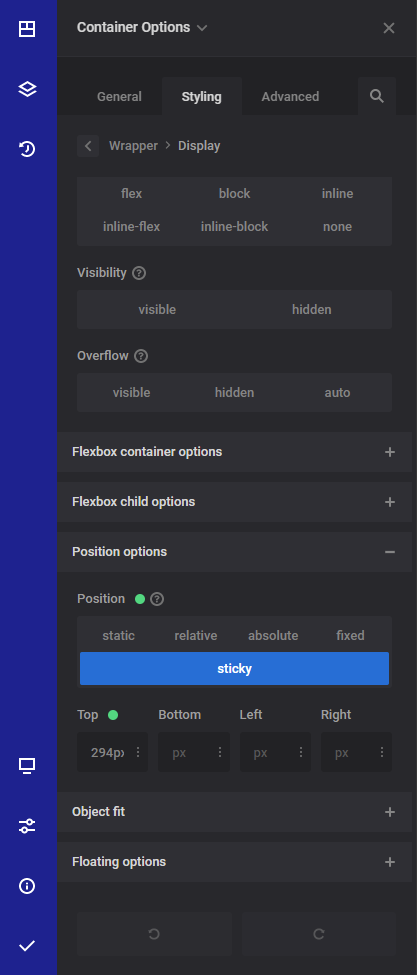Select the sticky position option
The width and height of the screenshot is (417, 975).
(x=234, y=668)
